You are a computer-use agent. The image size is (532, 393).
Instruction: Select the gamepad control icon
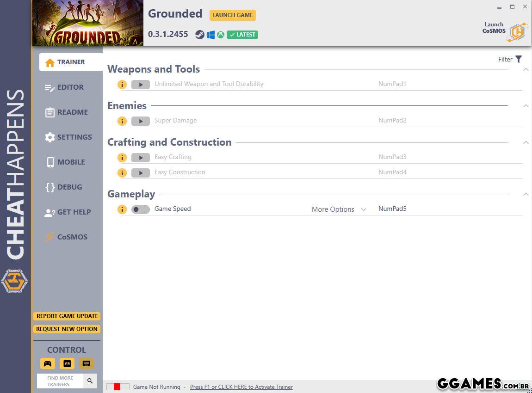coord(48,363)
